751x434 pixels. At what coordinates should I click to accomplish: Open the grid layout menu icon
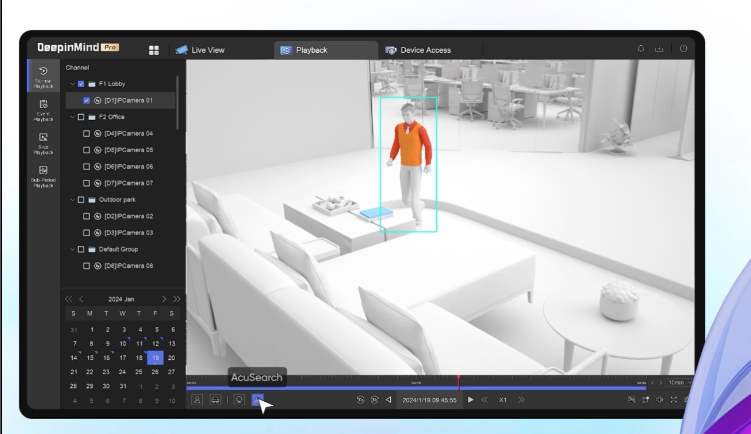[x=154, y=49]
